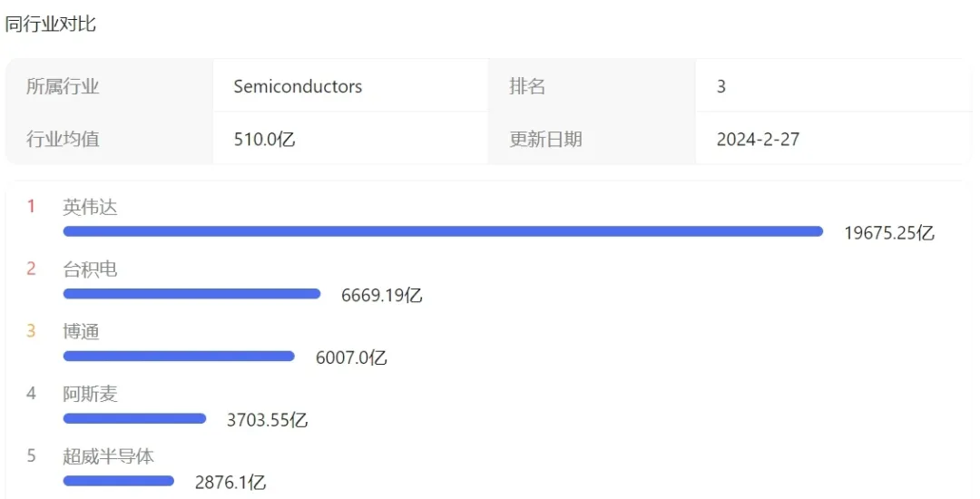Click the 6669.19亿 value label
Screen dimensions: 980x499
click(382, 296)
